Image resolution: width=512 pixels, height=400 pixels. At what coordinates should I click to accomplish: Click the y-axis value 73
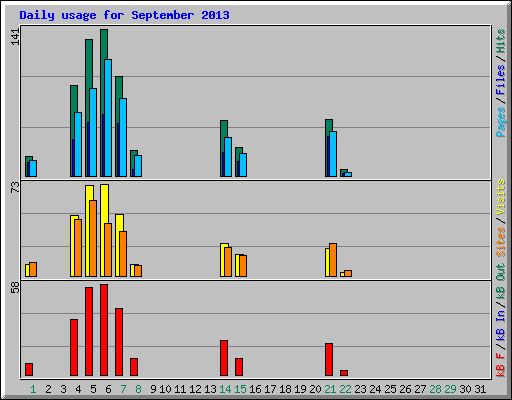pos(15,187)
